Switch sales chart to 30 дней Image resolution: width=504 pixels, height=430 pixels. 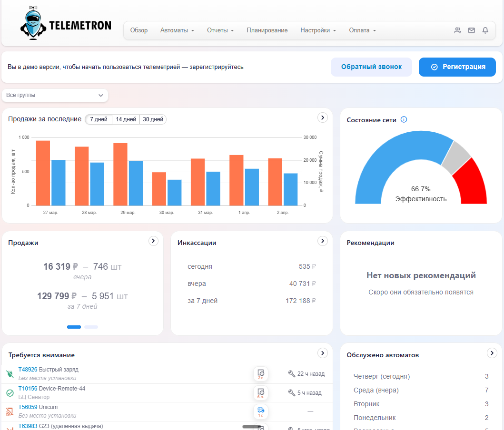153,119
